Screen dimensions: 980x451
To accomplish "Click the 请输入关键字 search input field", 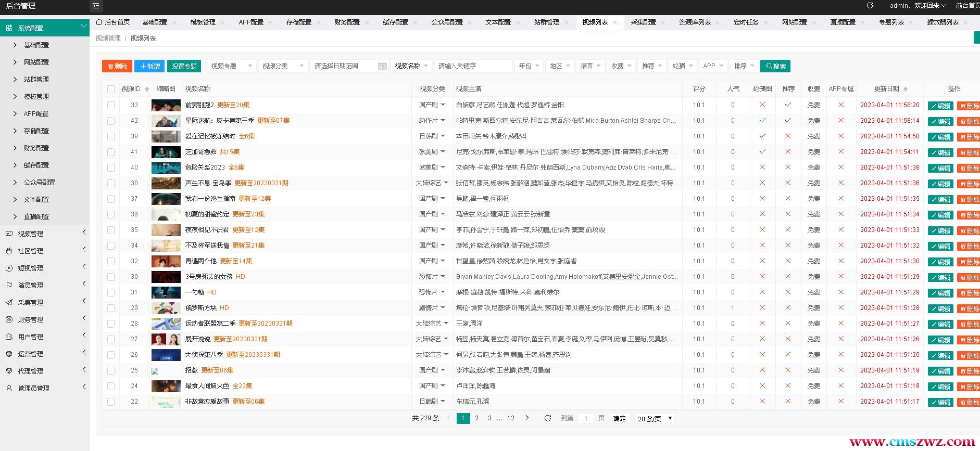I will pos(473,66).
